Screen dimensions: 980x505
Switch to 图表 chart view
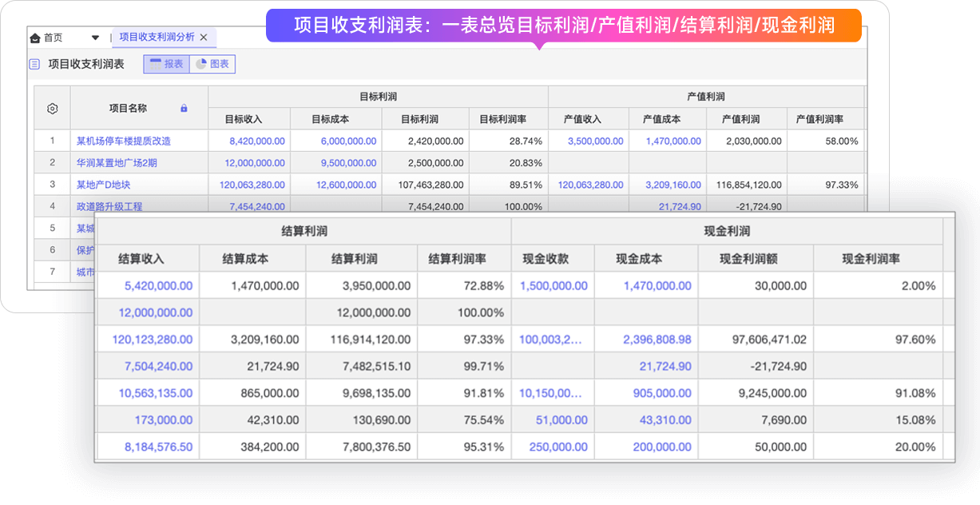tap(212, 64)
